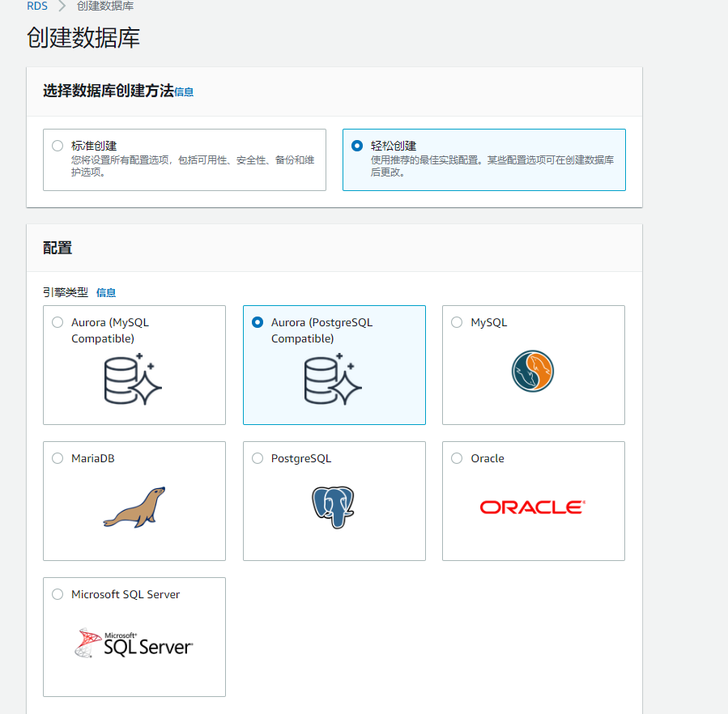Click the red ORACLE logo
This screenshot has height=714, width=728.
[x=533, y=507]
